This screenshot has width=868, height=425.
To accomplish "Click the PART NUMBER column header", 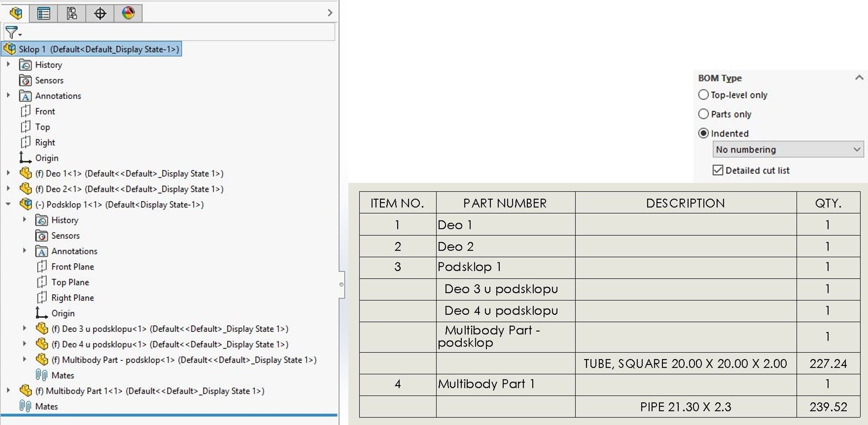I will (x=505, y=203).
